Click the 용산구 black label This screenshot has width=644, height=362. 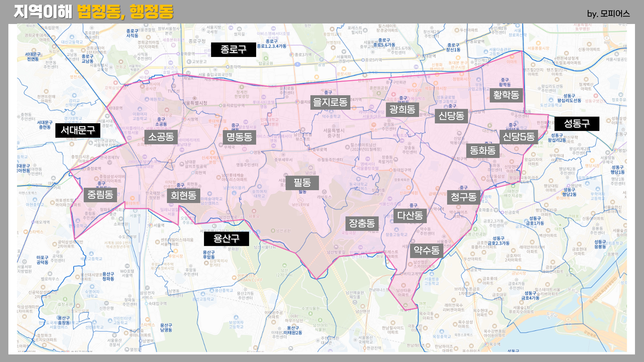(226, 239)
